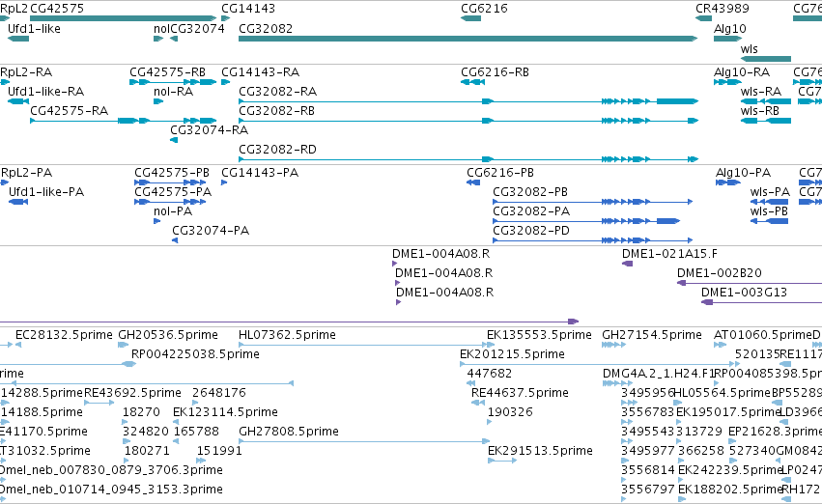Viewport: 822px width, 504px height.
Task: Select the CG32082-RD transcript label
Action: coord(278,150)
